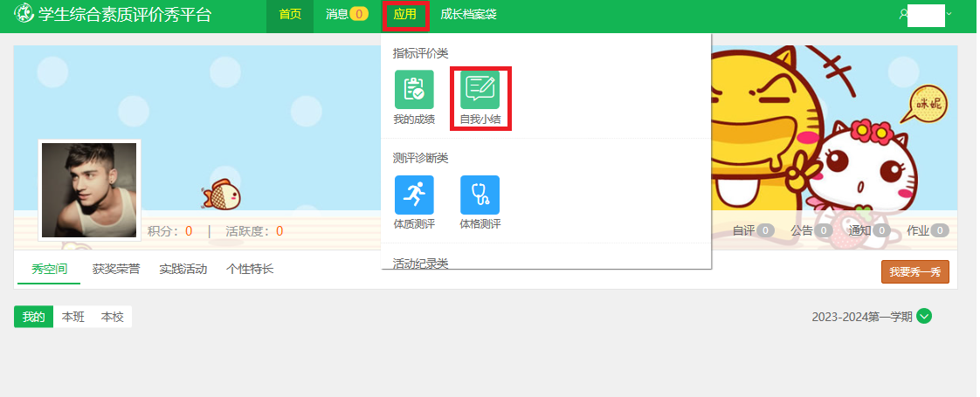Open the 体质测评 running figure icon

(x=414, y=195)
